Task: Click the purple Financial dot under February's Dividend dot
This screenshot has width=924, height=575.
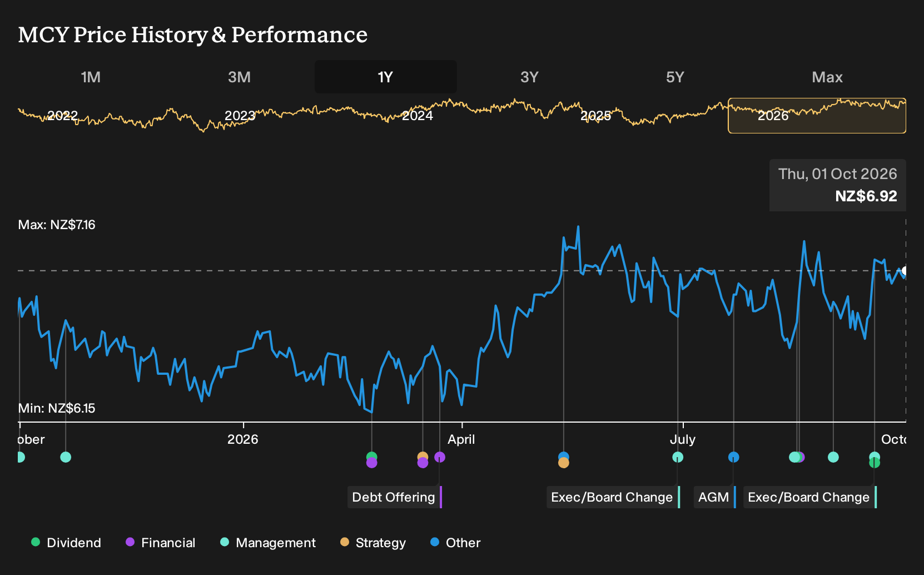Action: pyautogui.click(x=372, y=463)
